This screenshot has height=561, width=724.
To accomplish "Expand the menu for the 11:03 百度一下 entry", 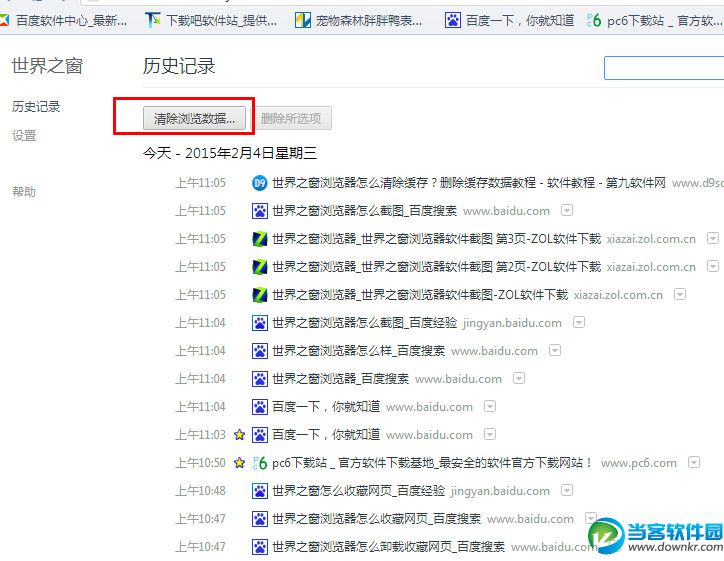I will click(489, 434).
